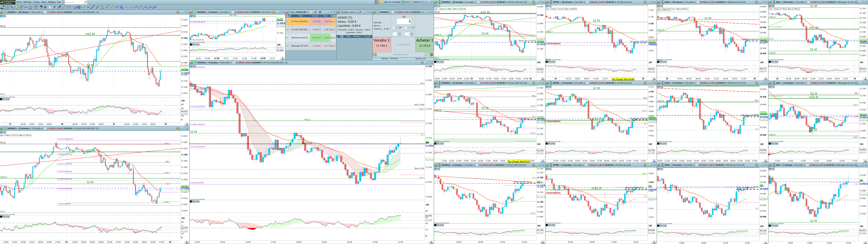Viewport: 868px width, 244px height.
Task: Select the text T tool
Action: [55, 7]
